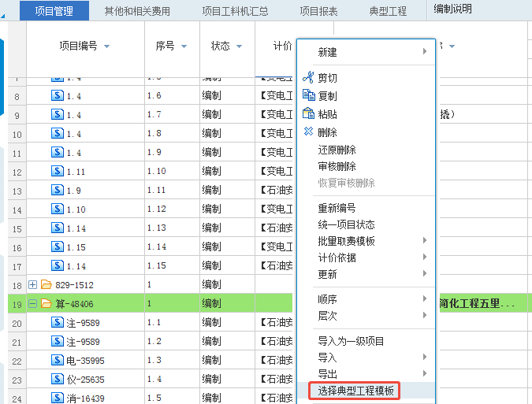Click cell text 简化工程五里...
The width and height of the screenshot is (532, 404).
click(470, 303)
